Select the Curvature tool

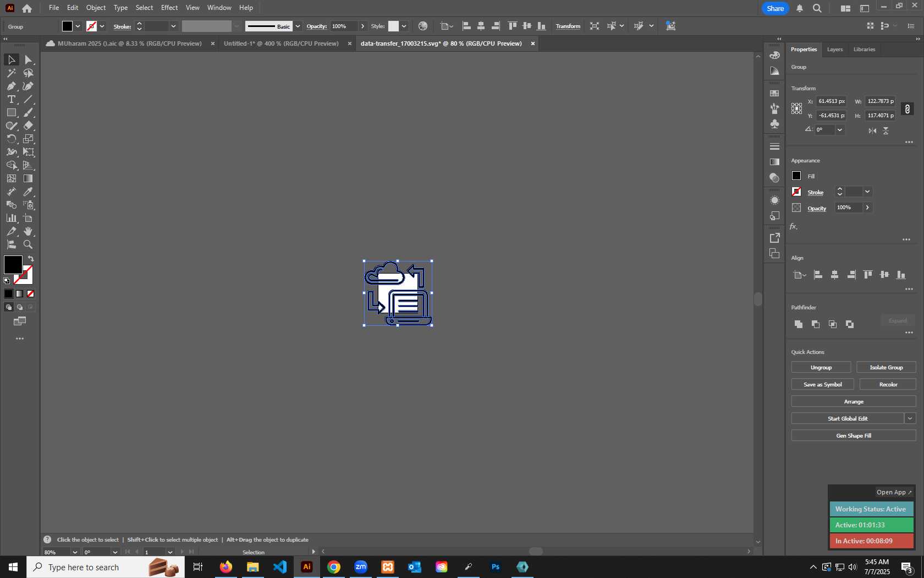(x=29, y=86)
